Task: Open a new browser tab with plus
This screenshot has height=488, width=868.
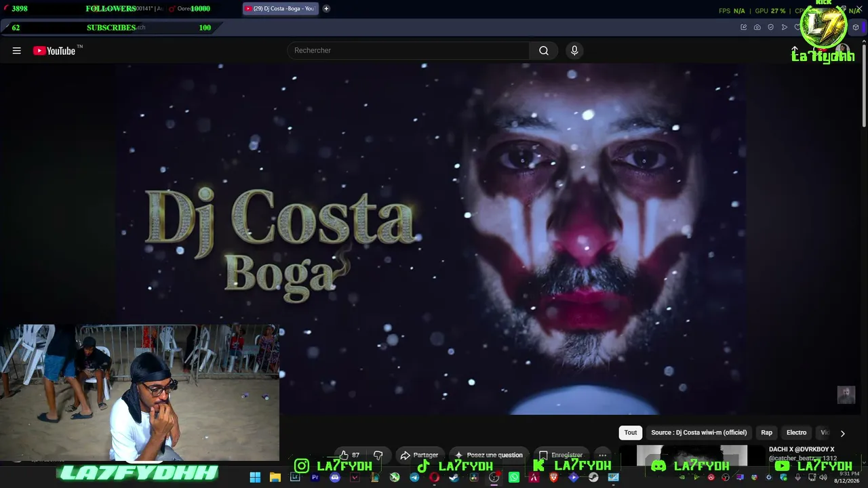Action: [x=326, y=9]
